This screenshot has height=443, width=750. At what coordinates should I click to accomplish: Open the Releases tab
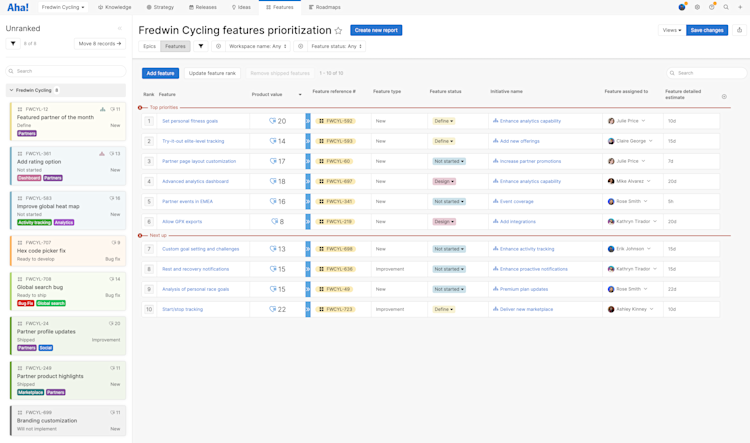click(x=203, y=7)
